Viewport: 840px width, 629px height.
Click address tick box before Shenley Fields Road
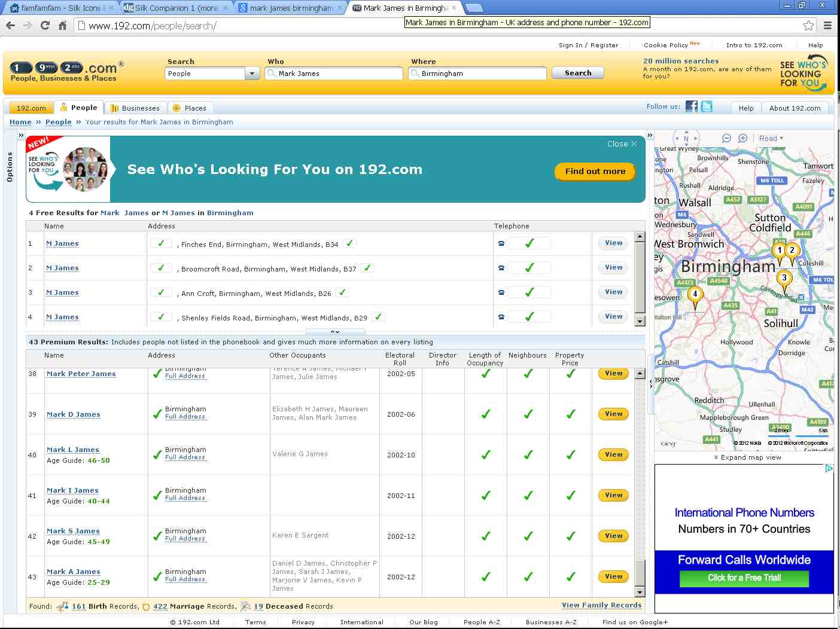pos(161,317)
